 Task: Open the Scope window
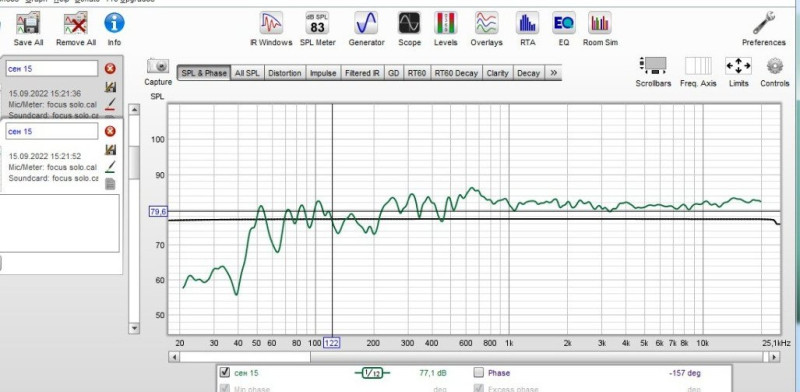coord(409,30)
